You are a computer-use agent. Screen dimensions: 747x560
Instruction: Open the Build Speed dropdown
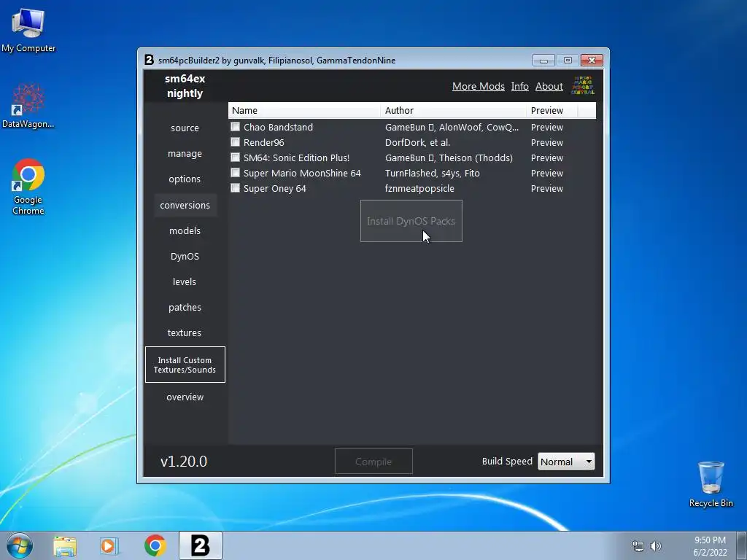566,462
